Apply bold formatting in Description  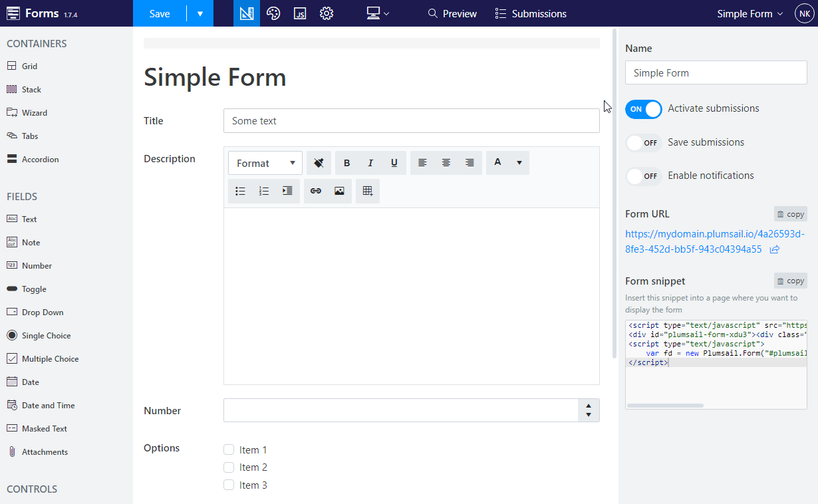pos(347,163)
